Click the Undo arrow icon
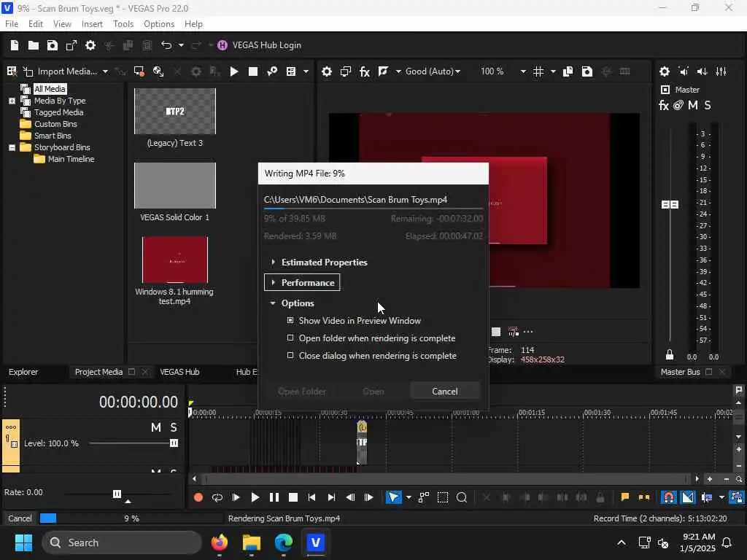The width and height of the screenshot is (747, 560). [x=166, y=45]
